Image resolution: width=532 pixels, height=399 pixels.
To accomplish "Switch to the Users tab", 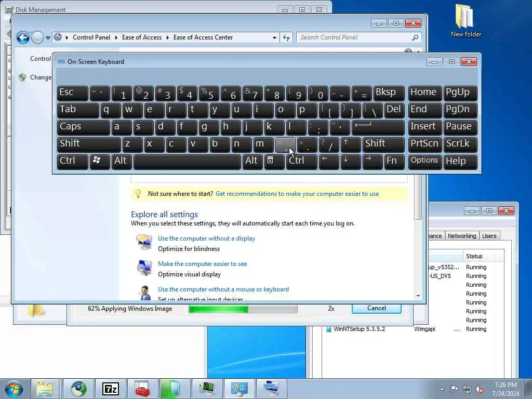I will (x=489, y=236).
